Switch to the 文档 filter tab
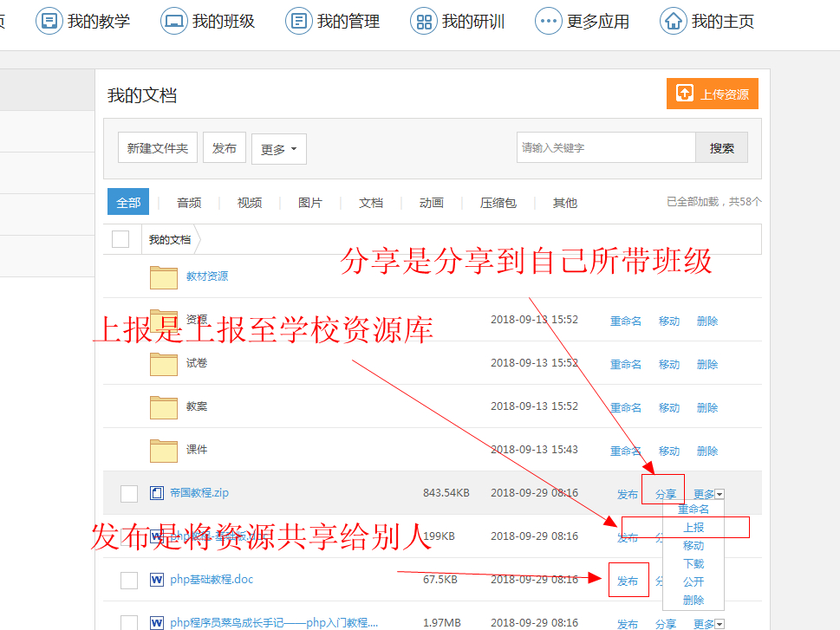 370,202
